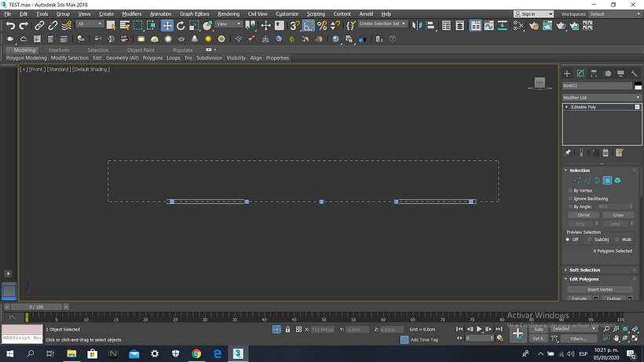
Task: Open the Polygon Modeling ribbon panel
Action: click(26, 58)
